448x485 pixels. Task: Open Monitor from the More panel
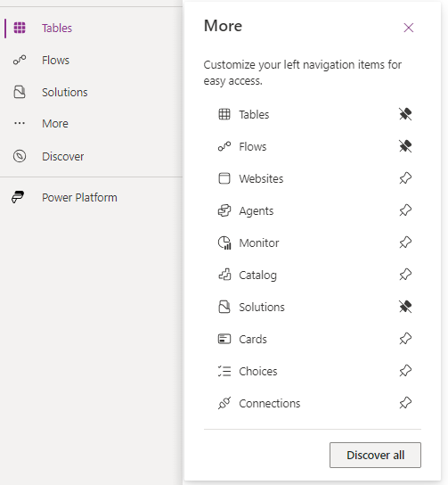[259, 243]
